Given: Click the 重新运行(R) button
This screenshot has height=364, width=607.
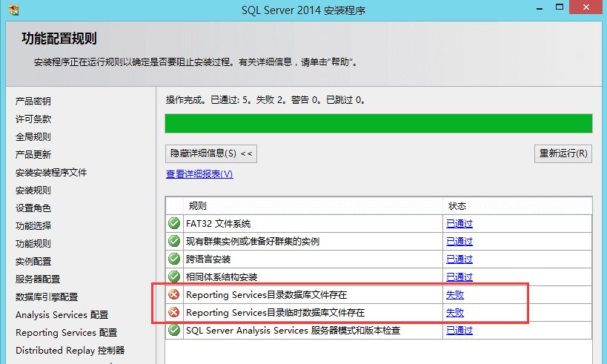Looking at the screenshot, I should (x=563, y=153).
